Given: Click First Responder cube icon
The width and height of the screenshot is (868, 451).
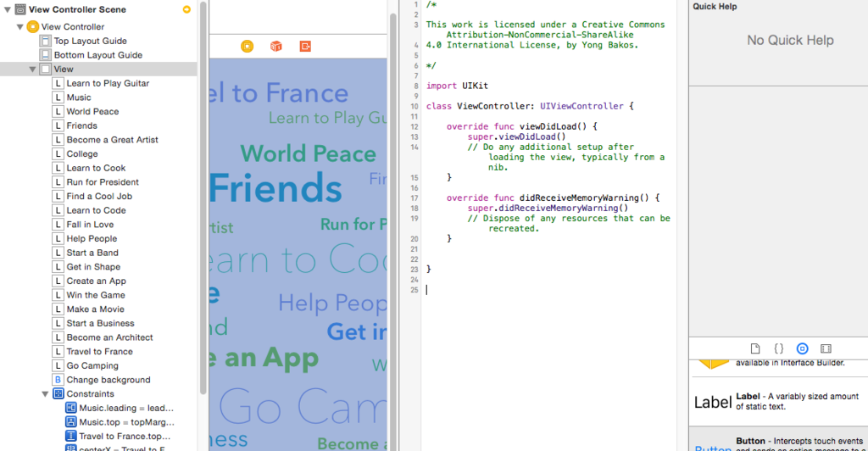Looking at the screenshot, I should (276, 47).
